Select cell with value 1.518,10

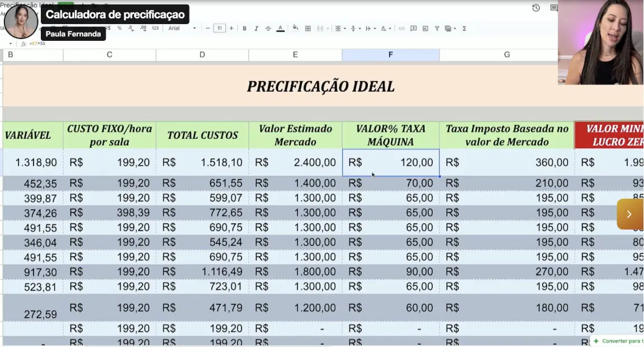[x=202, y=162]
